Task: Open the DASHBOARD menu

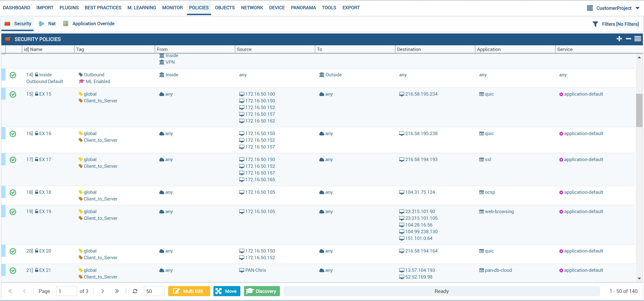Action: point(16,8)
